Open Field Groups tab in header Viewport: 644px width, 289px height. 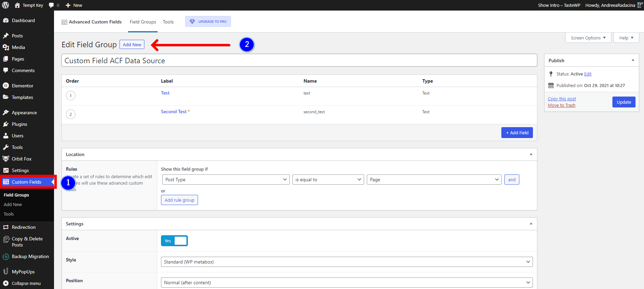point(143,22)
